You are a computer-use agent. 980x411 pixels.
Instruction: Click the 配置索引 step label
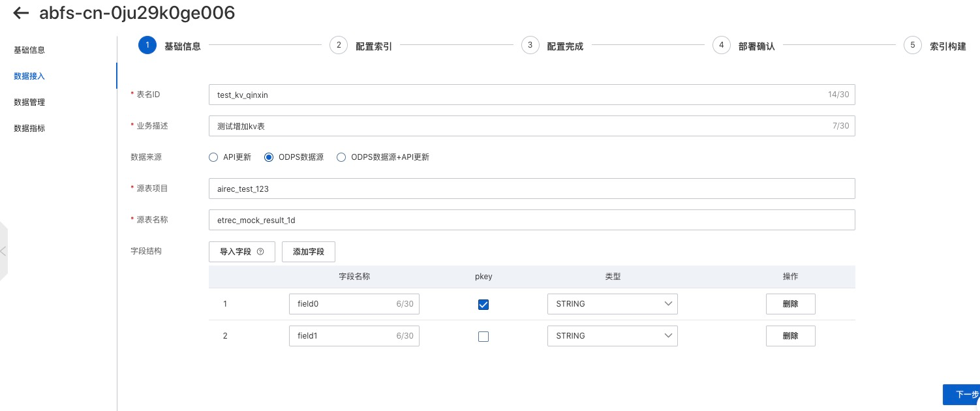click(374, 46)
